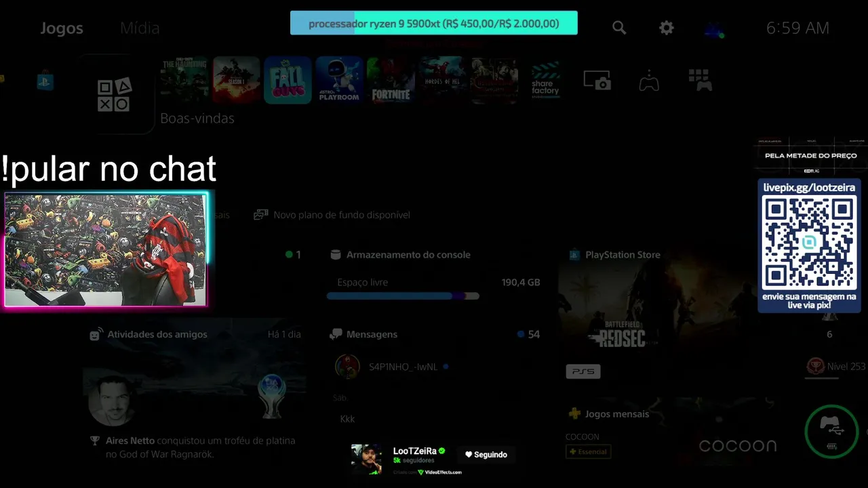Click the livepix QR code

809,243
